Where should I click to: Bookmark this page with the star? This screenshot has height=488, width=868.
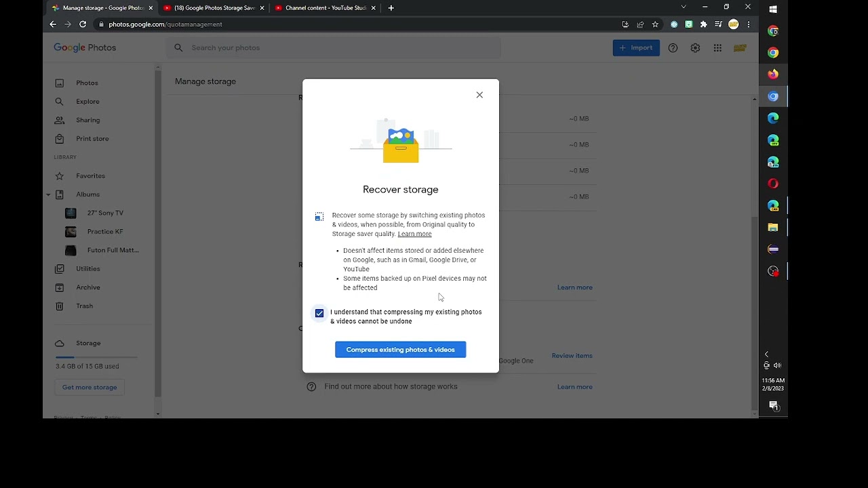click(x=655, y=24)
